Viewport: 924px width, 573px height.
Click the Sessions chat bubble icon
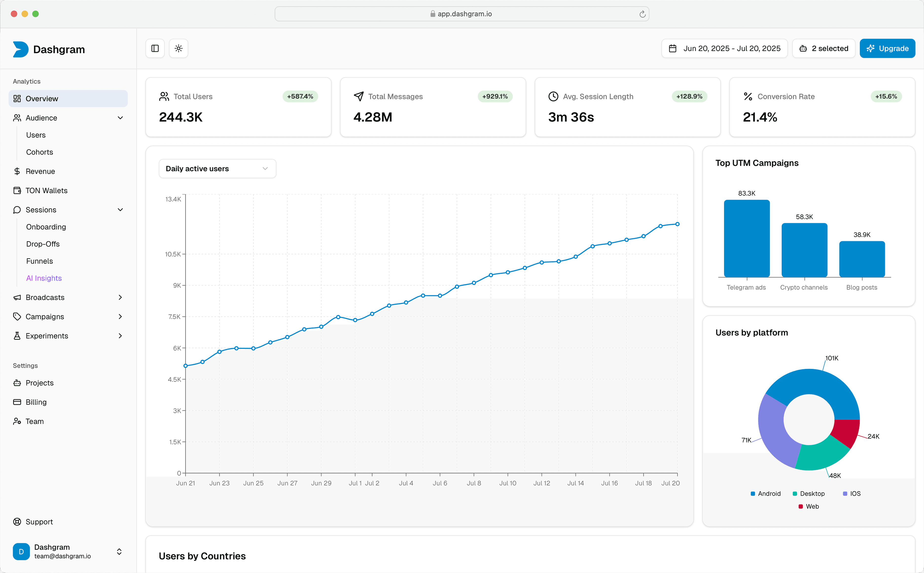(17, 210)
